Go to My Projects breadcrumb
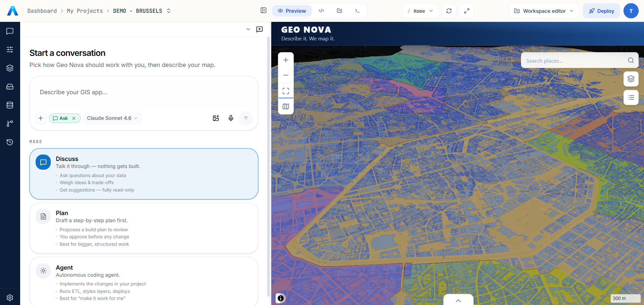 pyautogui.click(x=85, y=11)
